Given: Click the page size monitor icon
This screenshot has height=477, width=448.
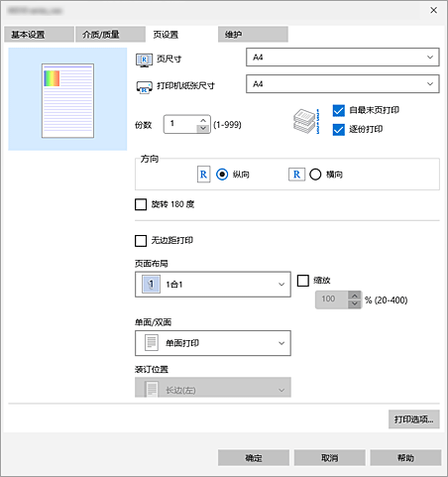Looking at the screenshot, I should tap(144, 60).
